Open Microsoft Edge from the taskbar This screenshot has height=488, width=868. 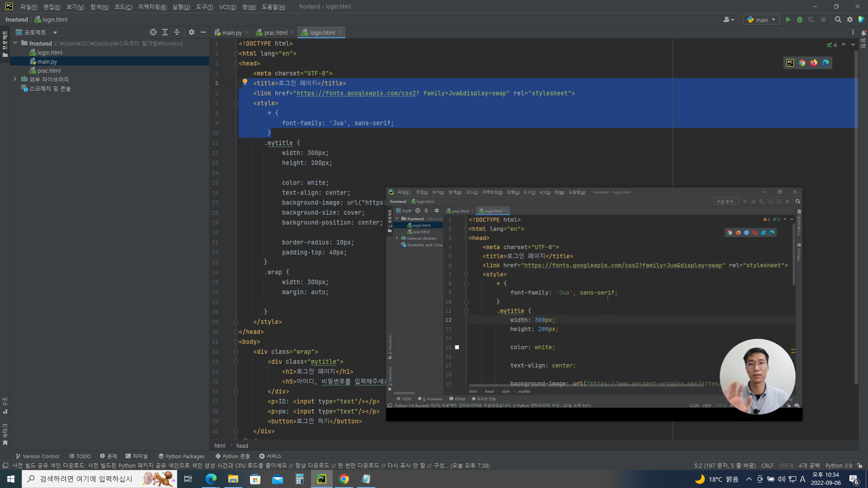pos(211,479)
